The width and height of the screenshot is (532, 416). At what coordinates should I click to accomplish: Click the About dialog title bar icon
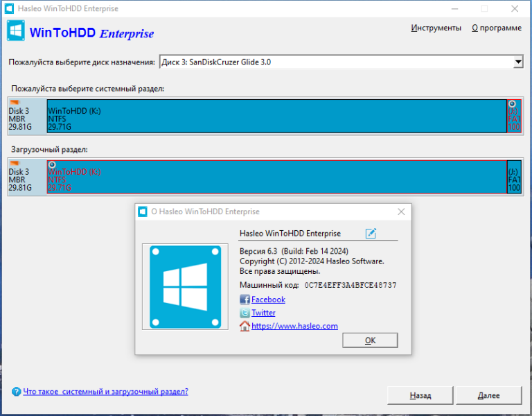[x=143, y=211]
